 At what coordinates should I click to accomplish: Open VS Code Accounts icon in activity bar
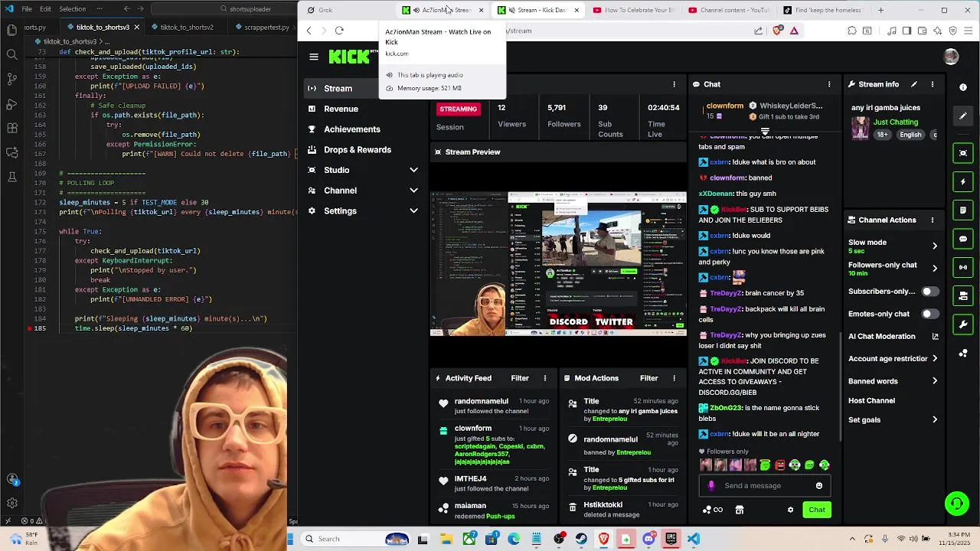pyautogui.click(x=12, y=479)
